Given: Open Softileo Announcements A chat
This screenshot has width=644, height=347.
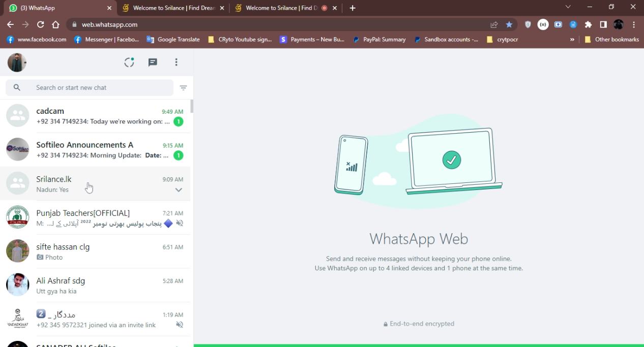Looking at the screenshot, I should (x=97, y=150).
